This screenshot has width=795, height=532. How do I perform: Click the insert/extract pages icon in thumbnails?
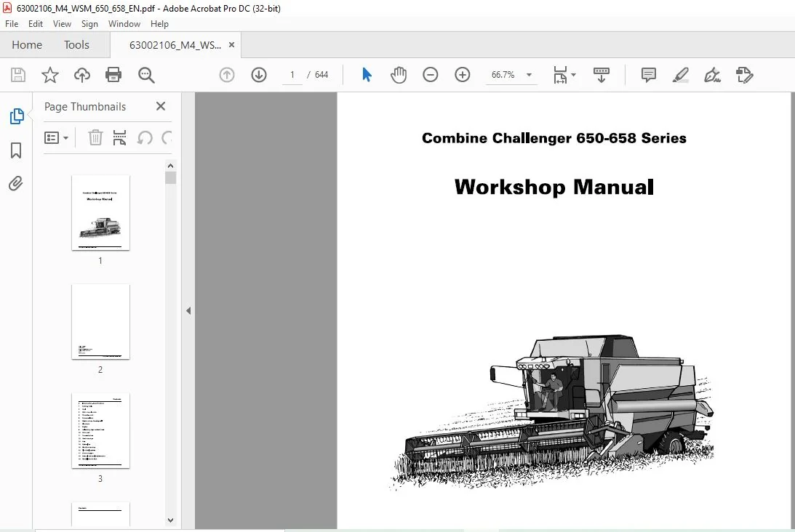point(120,138)
